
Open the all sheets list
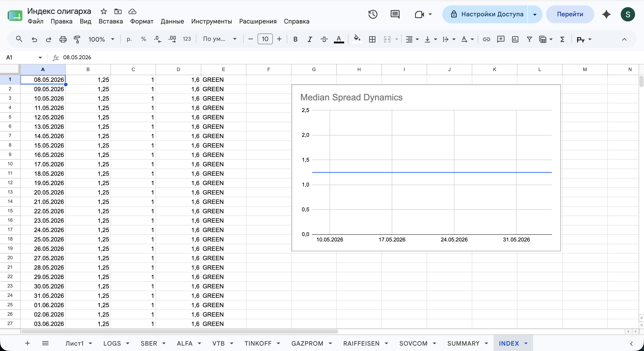45,343
